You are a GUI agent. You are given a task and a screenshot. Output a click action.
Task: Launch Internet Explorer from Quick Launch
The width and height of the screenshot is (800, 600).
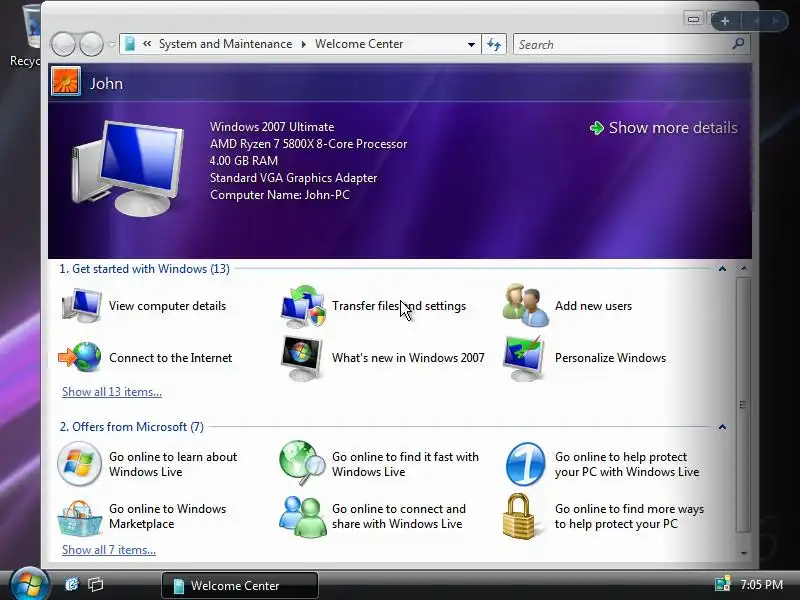pyautogui.click(x=72, y=584)
